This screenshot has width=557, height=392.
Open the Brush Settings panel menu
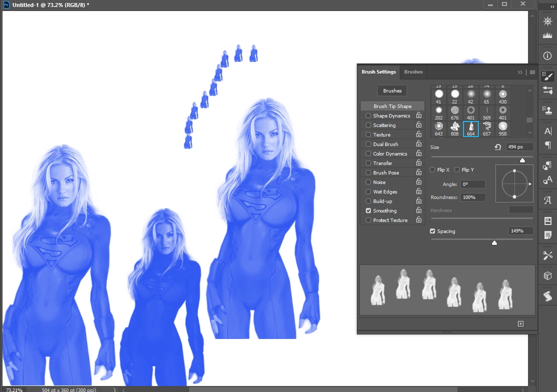[x=532, y=72]
